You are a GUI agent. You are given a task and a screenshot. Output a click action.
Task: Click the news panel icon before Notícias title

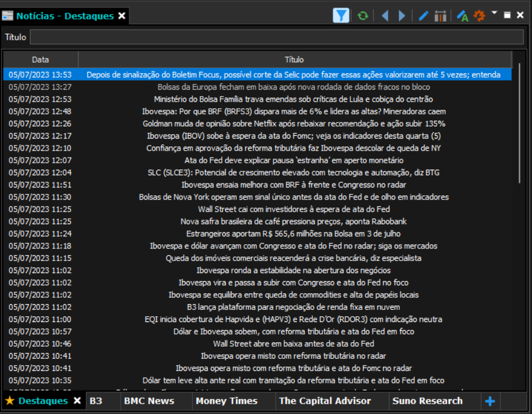tap(7, 16)
